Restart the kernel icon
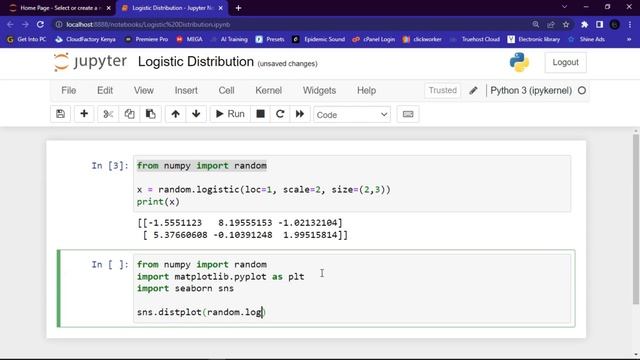 (280, 114)
